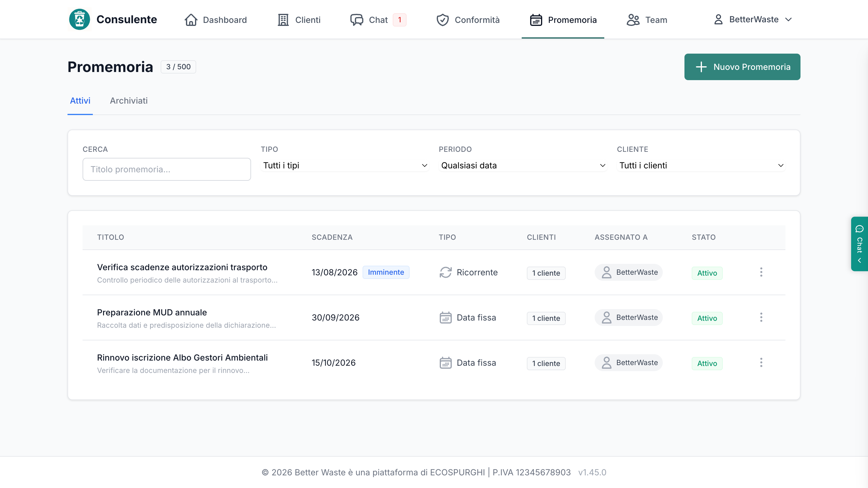The height and width of the screenshot is (488, 868).
Task: Click the Imminente badge
Action: (x=386, y=272)
